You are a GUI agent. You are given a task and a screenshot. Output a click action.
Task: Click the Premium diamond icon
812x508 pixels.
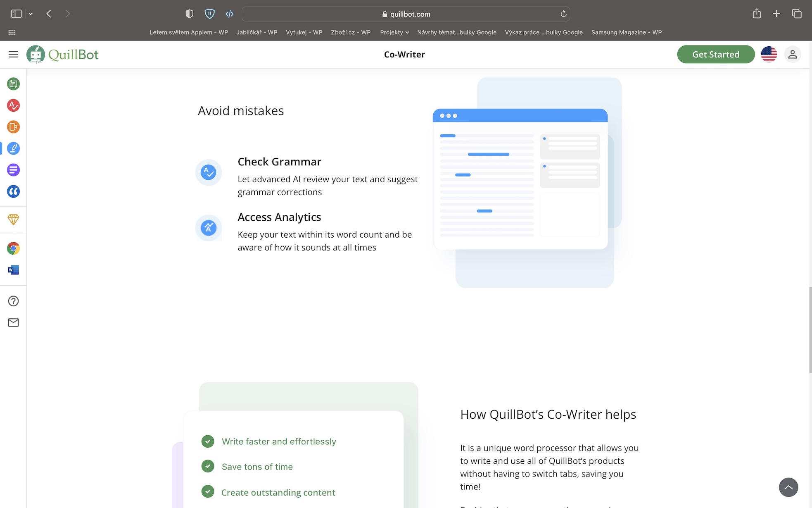(x=13, y=219)
